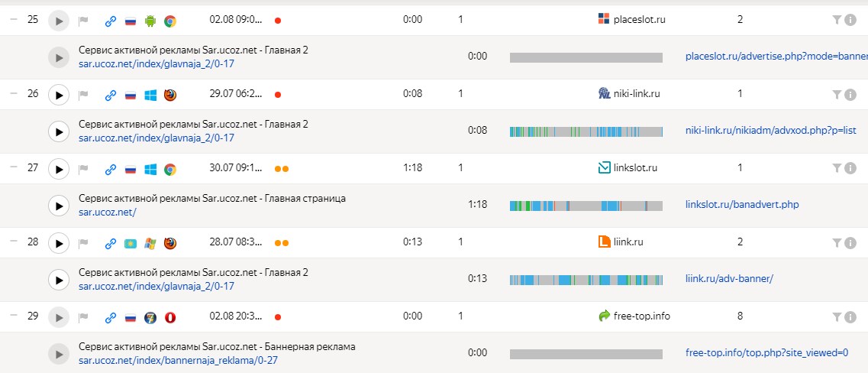Click the activity timeline bar of visit 27

pyautogui.click(x=586, y=206)
